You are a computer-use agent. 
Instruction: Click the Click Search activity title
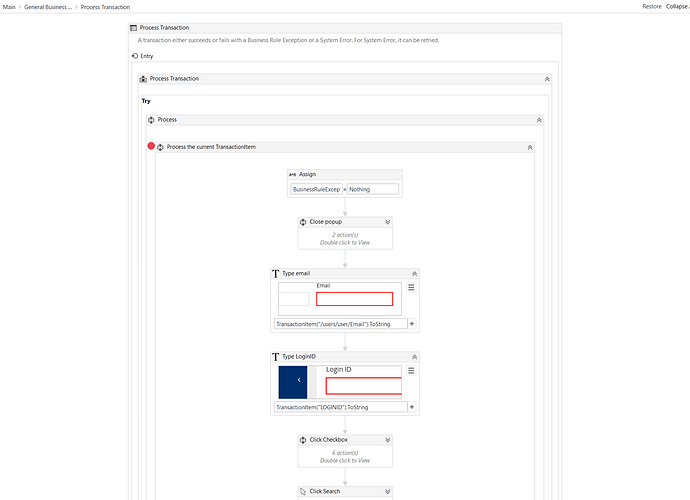click(x=325, y=491)
